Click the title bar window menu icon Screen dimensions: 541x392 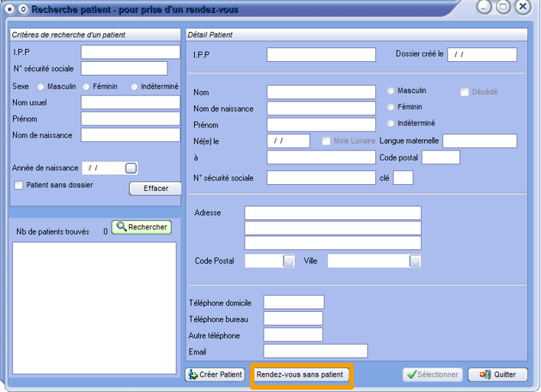(9, 9)
